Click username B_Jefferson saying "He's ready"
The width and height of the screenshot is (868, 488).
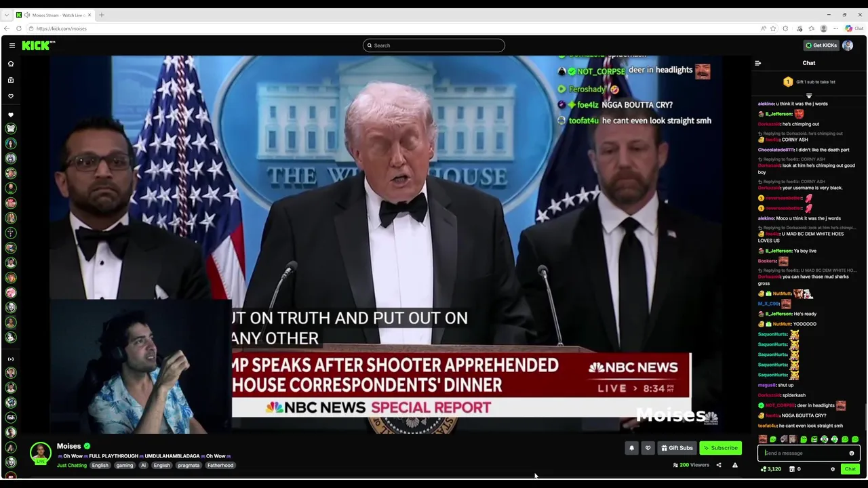pos(778,314)
